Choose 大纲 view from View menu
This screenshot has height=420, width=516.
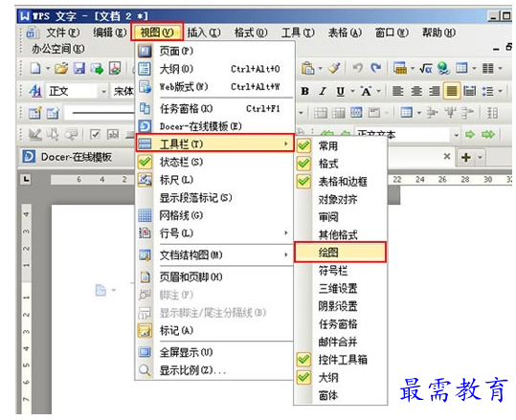click(x=214, y=69)
